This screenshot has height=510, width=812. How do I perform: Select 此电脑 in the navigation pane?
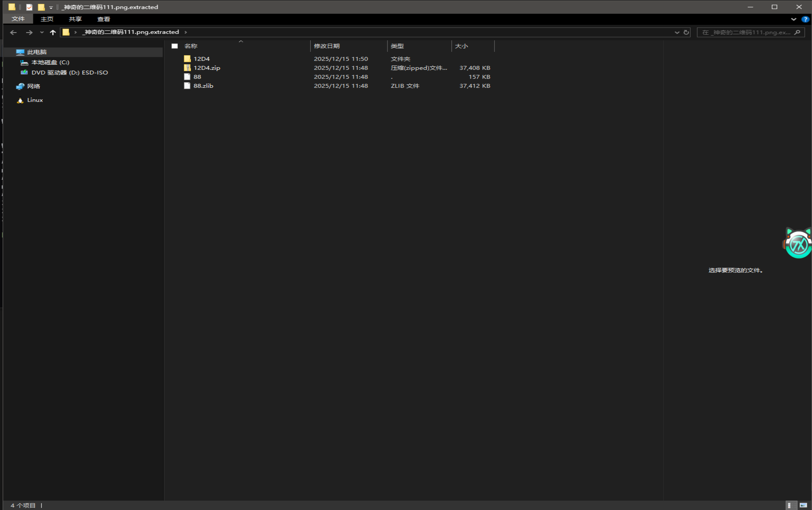click(x=37, y=52)
